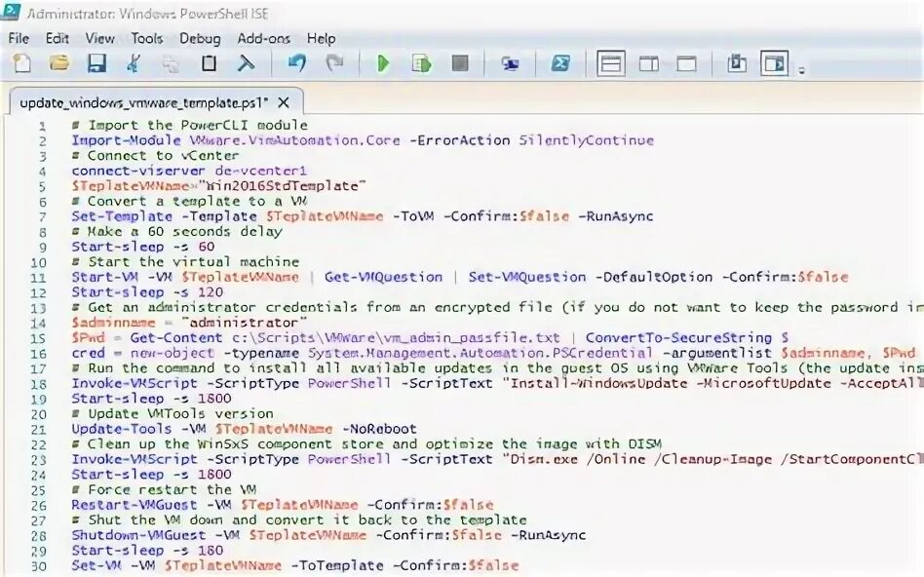Click 'Start-sleep -s 60' line

click(143, 247)
